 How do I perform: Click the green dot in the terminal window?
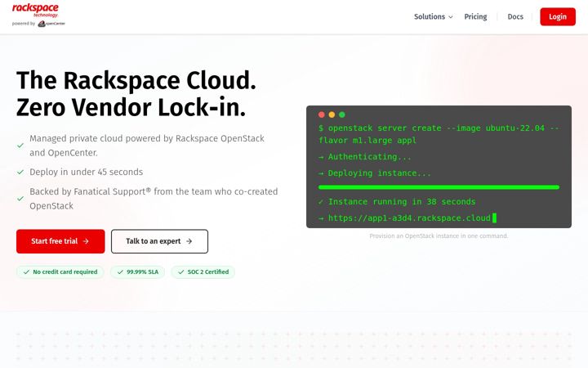tap(342, 115)
